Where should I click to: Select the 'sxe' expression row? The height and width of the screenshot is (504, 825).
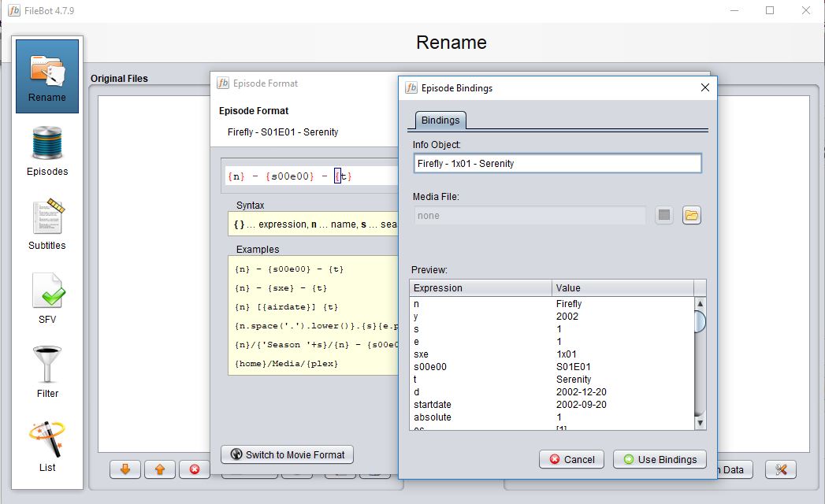pos(552,354)
